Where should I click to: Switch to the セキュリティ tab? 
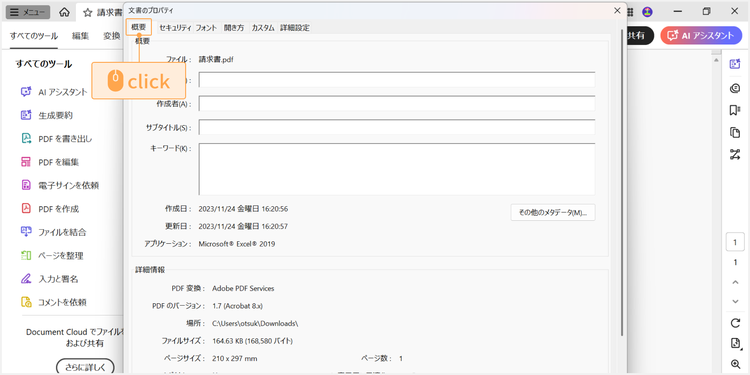[175, 28]
